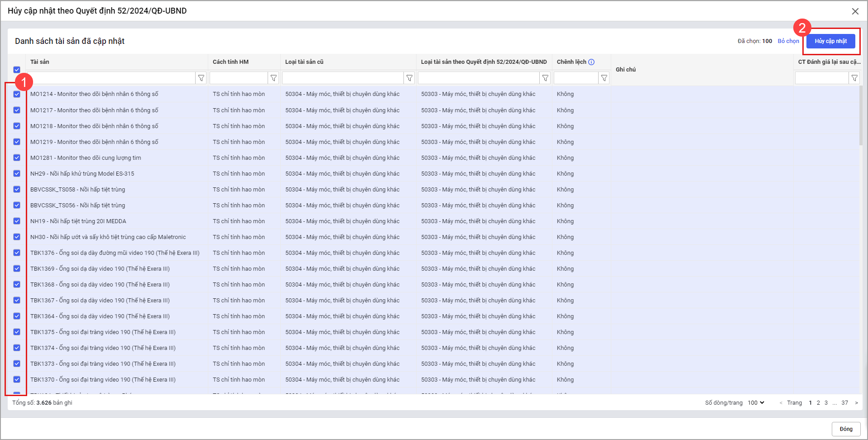The width and height of the screenshot is (868, 440).
Task: Open the rows-per-page dropdown showing 100
Action: 756,402
